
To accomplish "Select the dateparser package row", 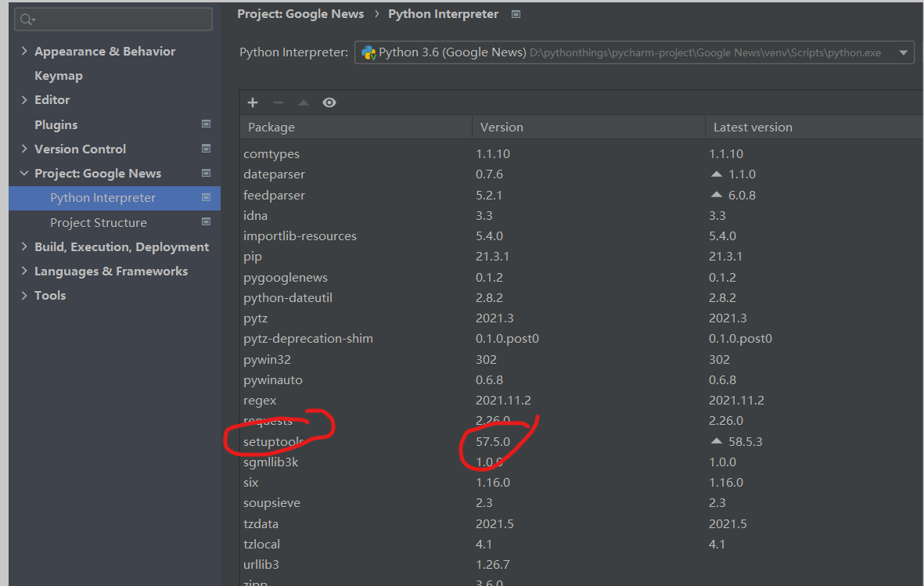I will [581, 174].
